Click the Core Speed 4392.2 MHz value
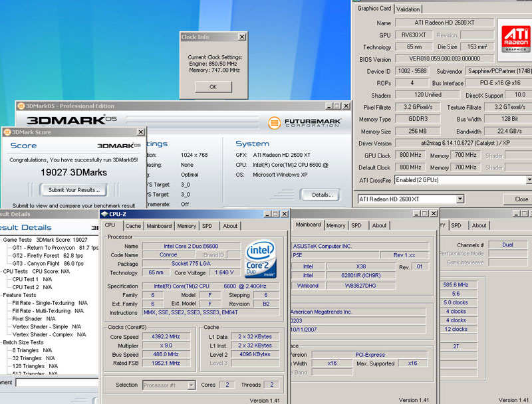 click(x=166, y=336)
